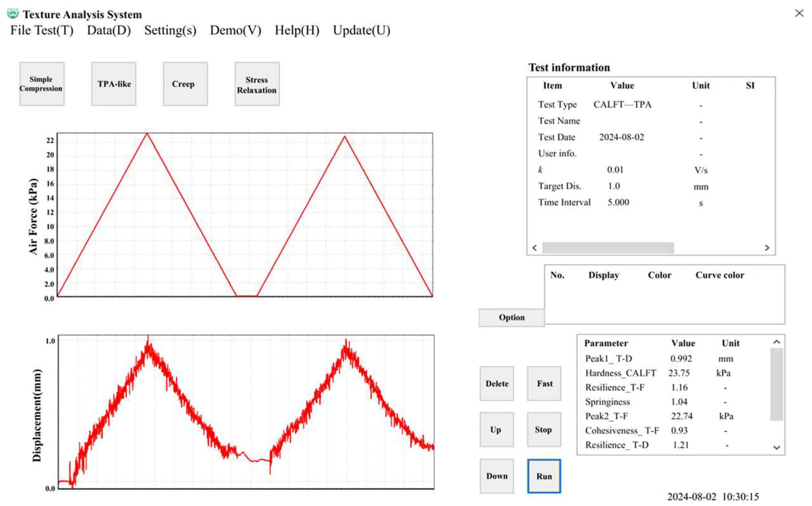Click the Delete button
Screen dimensions: 812x506
coord(496,383)
